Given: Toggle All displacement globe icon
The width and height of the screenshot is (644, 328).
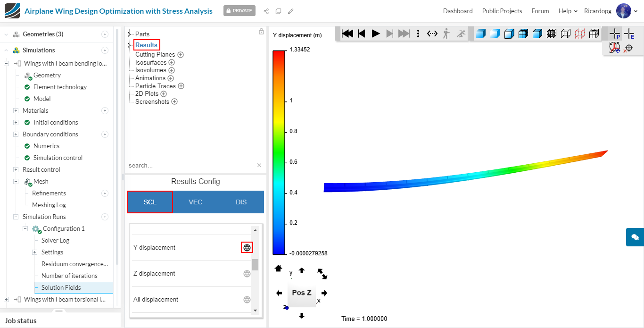Looking at the screenshot, I should point(247,299).
